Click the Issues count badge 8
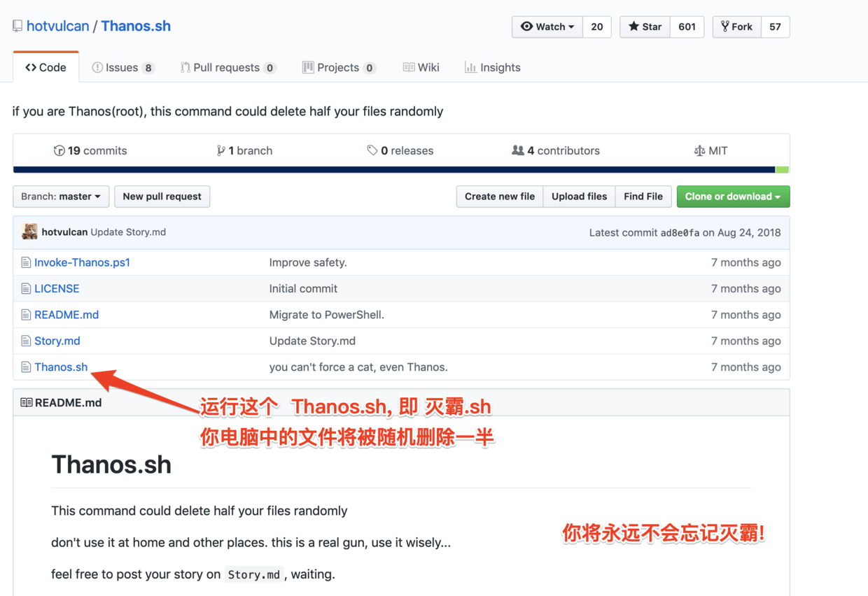Image resolution: width=868 pixels, height=596 pixels. click(x=148, y=68)
